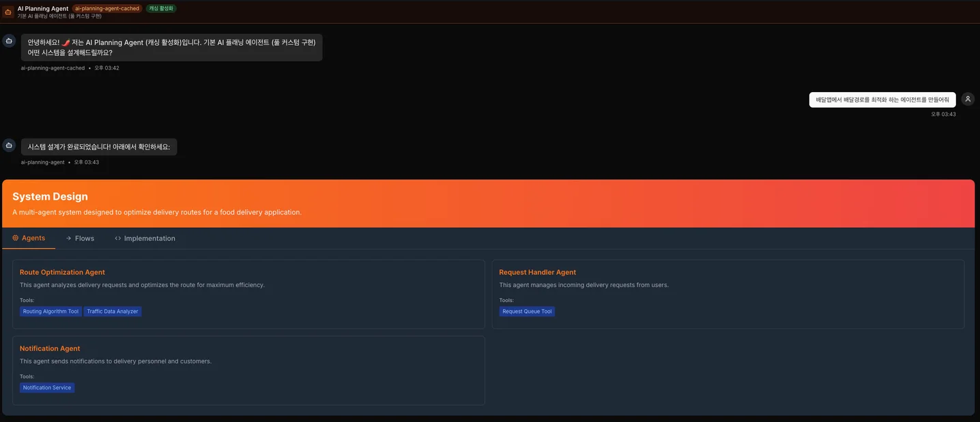This screenshot has width=980, height=422.
Task: Click the bot avatar beside the greeting message
Action: click(x=9, y=41)
